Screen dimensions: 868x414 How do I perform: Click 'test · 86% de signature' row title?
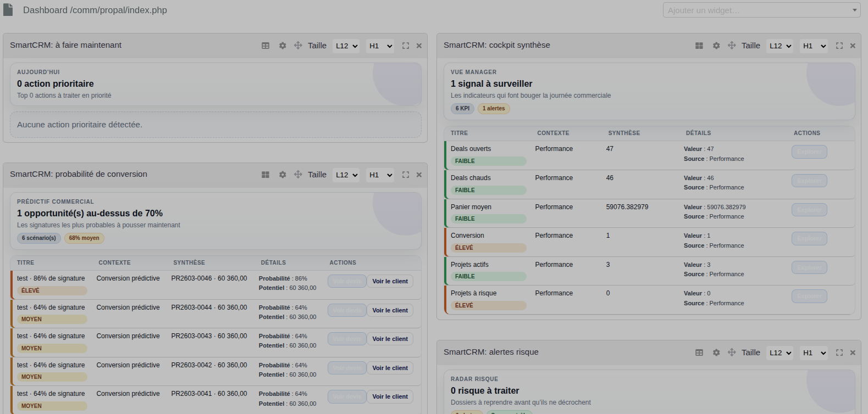[51, 278]
